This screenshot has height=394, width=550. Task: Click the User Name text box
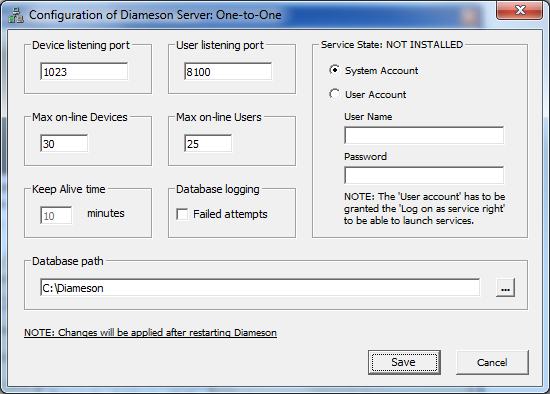[x=424, y=135]
